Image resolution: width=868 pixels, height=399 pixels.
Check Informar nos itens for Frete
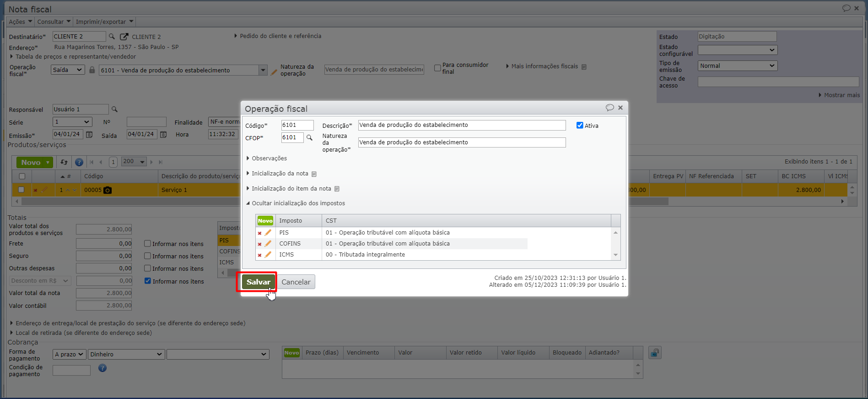(147, 244)
